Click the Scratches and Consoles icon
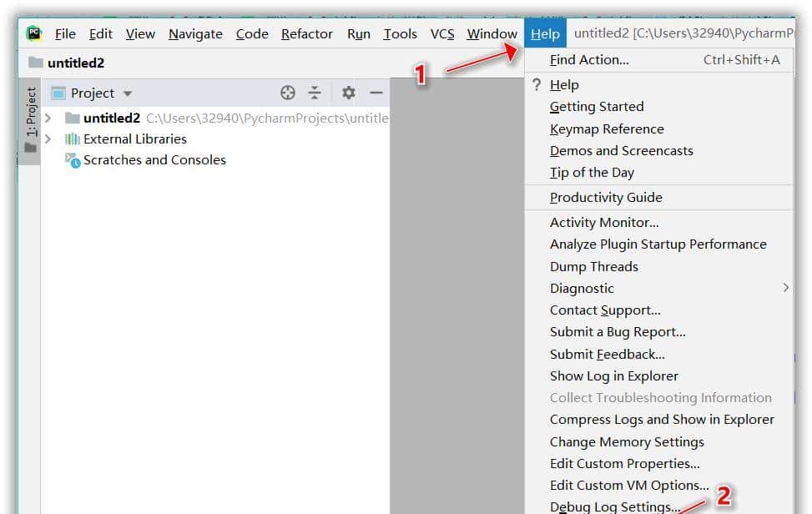This screenshot has height=514, width=812. click(x=73, y=160)
